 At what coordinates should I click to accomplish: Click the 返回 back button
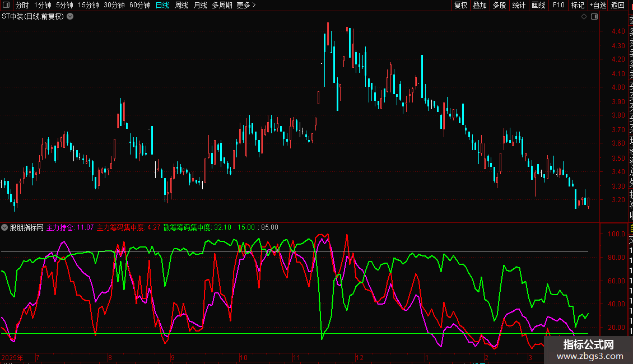618,5
